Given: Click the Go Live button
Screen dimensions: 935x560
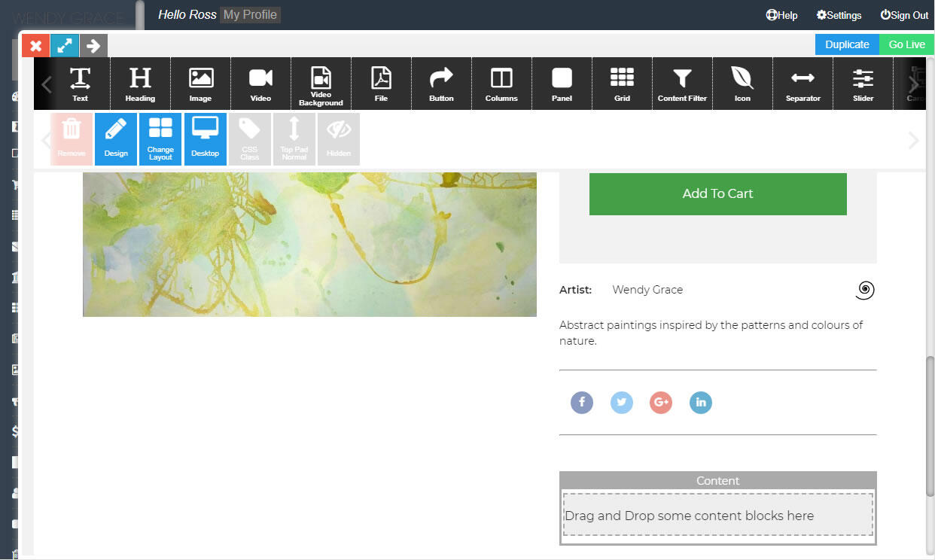Looking at the screenshot, I should tap(906, 44).
